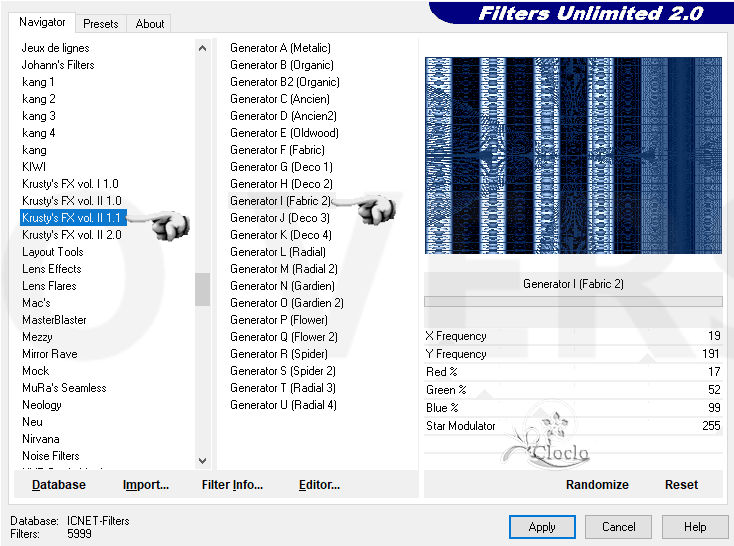
Task: Select Lens Flares category
Action: coord(49,286)
